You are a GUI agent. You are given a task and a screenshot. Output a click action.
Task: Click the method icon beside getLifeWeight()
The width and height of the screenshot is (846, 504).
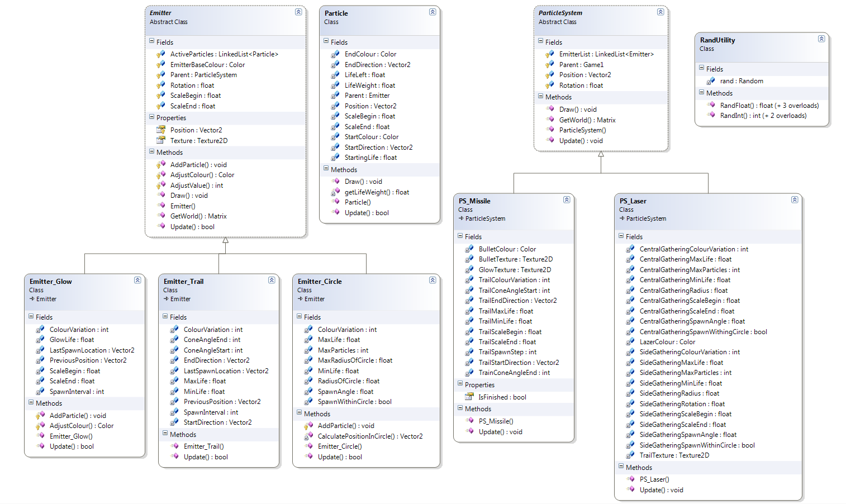point(335,192)
